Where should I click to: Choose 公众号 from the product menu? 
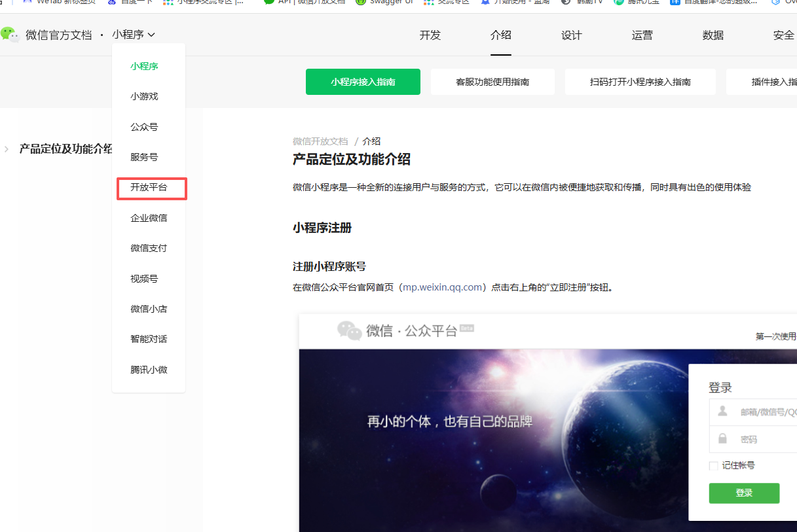144,127
